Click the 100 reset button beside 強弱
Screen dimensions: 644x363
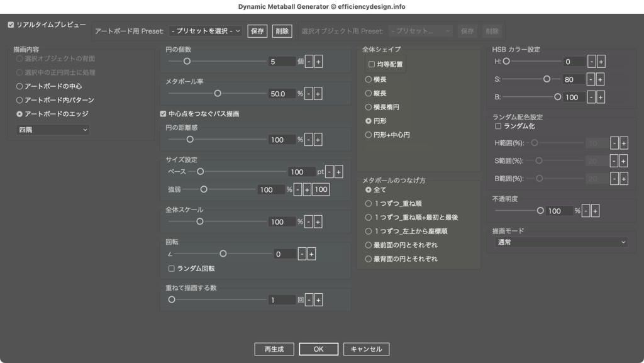321,189
